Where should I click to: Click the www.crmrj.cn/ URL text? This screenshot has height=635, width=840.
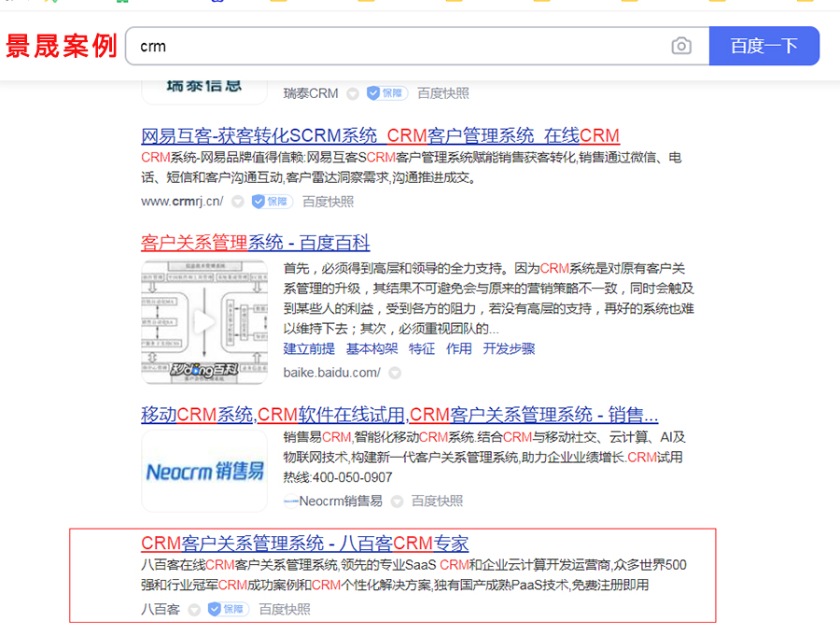point(182,202)
